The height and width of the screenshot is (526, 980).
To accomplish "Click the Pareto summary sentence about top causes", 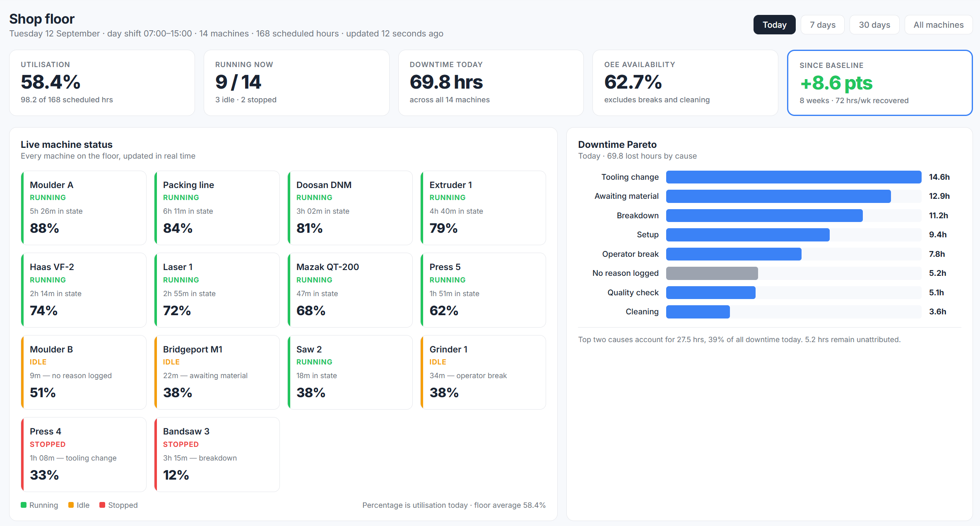I will [739, 340].
